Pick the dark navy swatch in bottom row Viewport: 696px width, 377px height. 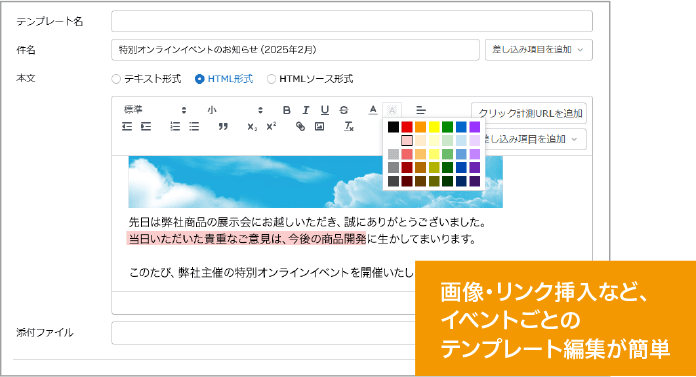tap(461, 181)
